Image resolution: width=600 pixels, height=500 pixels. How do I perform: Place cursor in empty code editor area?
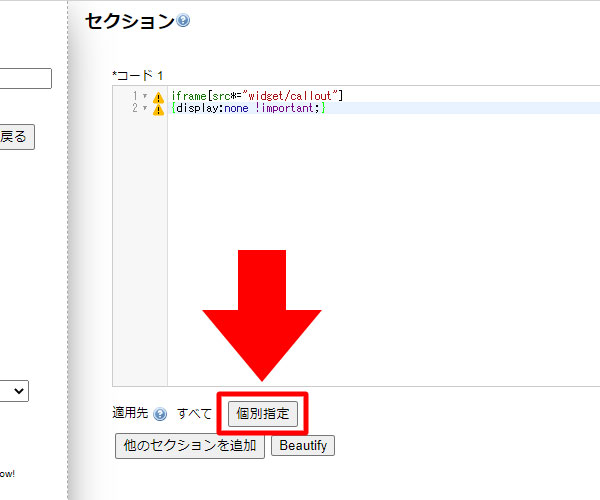(383, 249)
